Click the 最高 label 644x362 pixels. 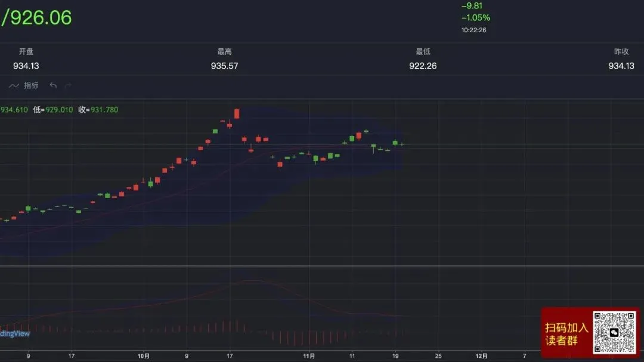click(224, 51)
